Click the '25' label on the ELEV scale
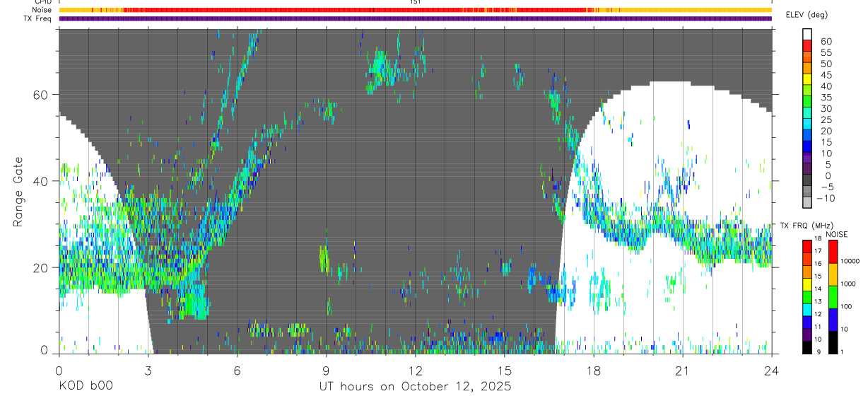 pos(825,120)
